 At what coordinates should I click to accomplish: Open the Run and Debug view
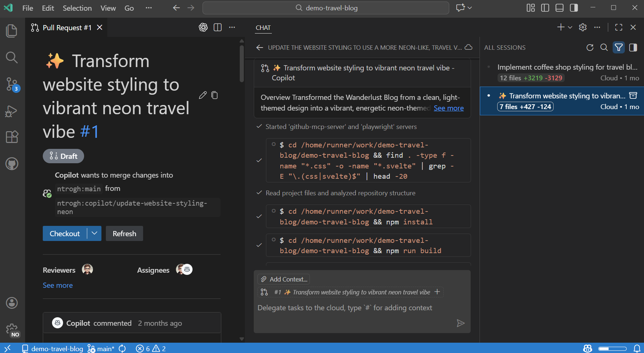(x=11, y=111)
